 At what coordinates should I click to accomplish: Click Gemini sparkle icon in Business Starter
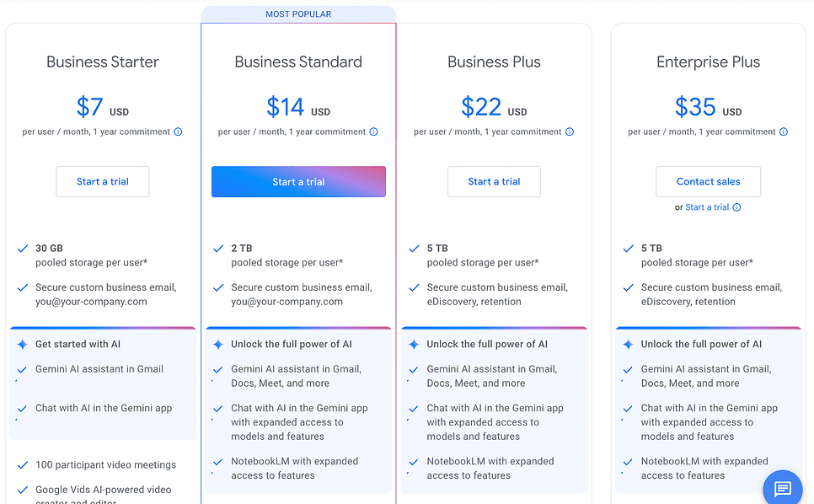click(23, 345)
